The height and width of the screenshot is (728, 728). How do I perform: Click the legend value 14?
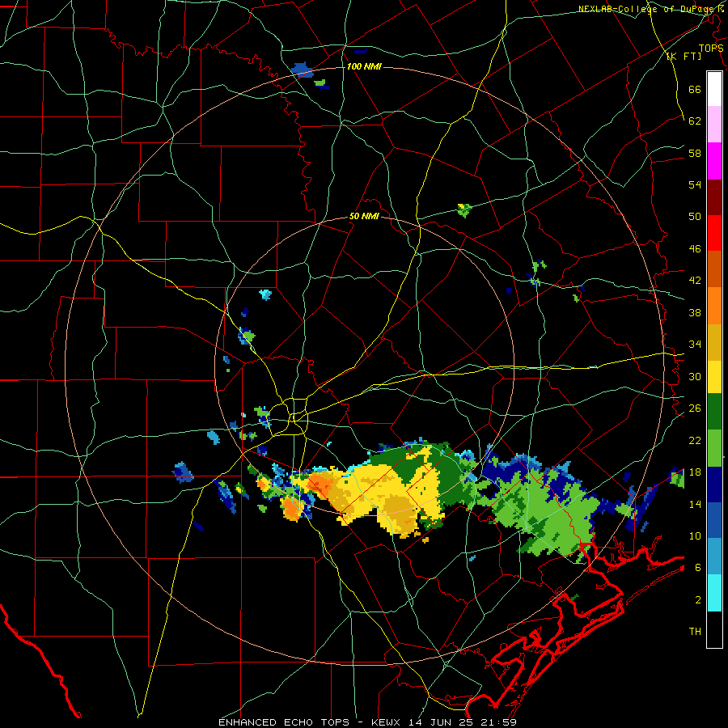pyautogui.click(x=695, y=504)
